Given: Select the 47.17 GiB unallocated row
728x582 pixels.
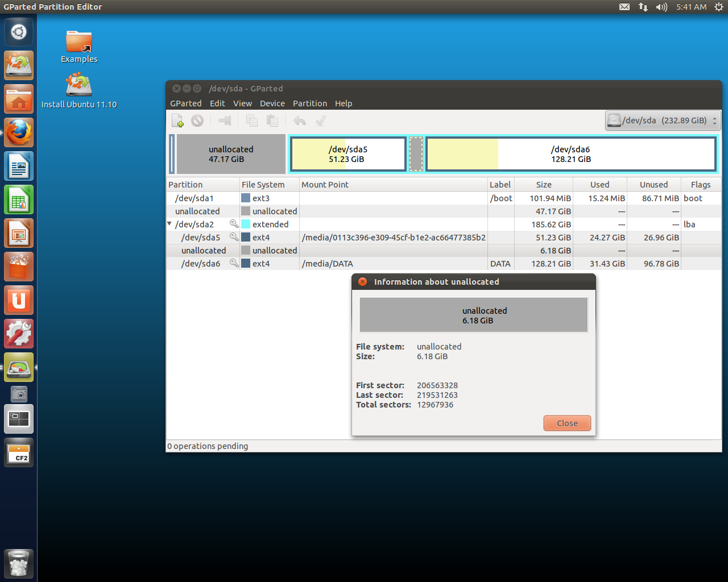Looking at the screenshot, I should 444,211.
